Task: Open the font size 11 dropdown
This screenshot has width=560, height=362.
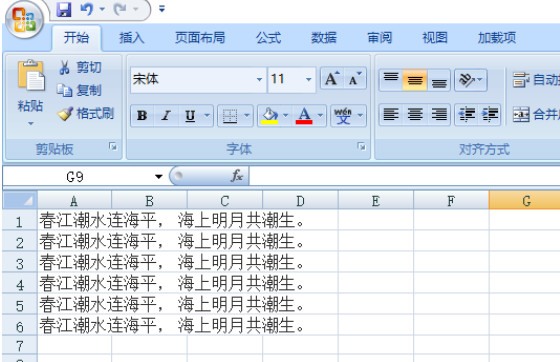Action: pos(309,79)
